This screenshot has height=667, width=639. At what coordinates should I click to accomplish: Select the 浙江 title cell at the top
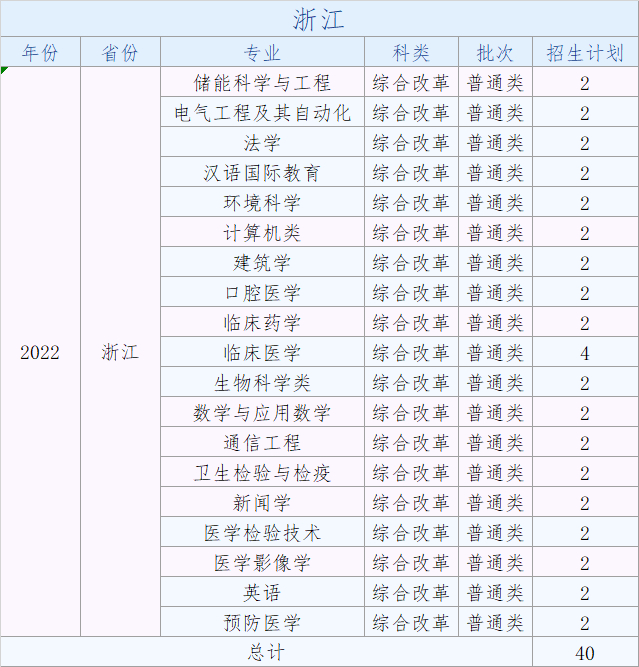(319, 19)
